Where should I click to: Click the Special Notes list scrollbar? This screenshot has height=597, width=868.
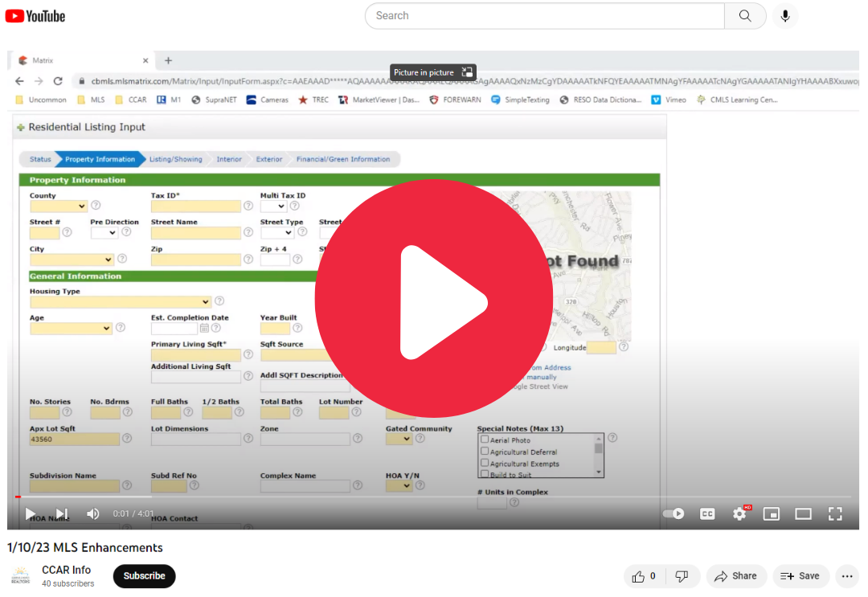tap(599, 456)
